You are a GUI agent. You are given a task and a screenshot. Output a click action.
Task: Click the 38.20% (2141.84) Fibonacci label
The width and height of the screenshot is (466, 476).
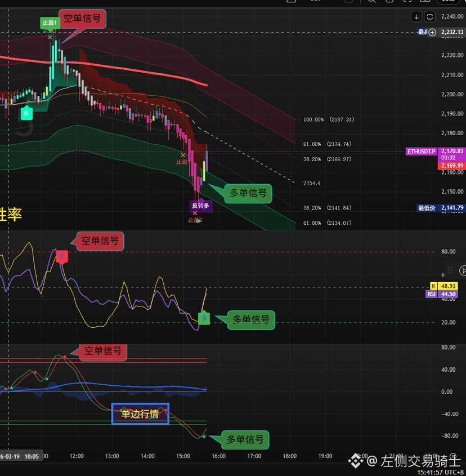pos(328,208)
